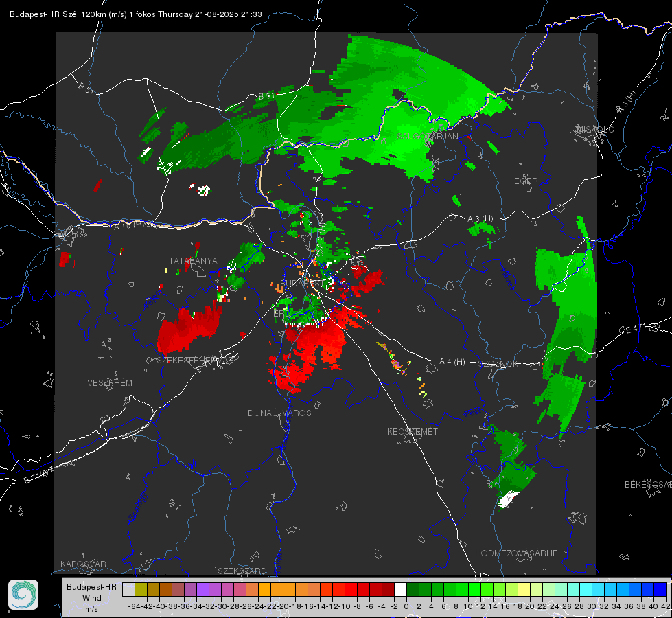The width and height of the screenshot is (672, 618).
Task: Click the 42 legend value
Action: tap(665, 606)
